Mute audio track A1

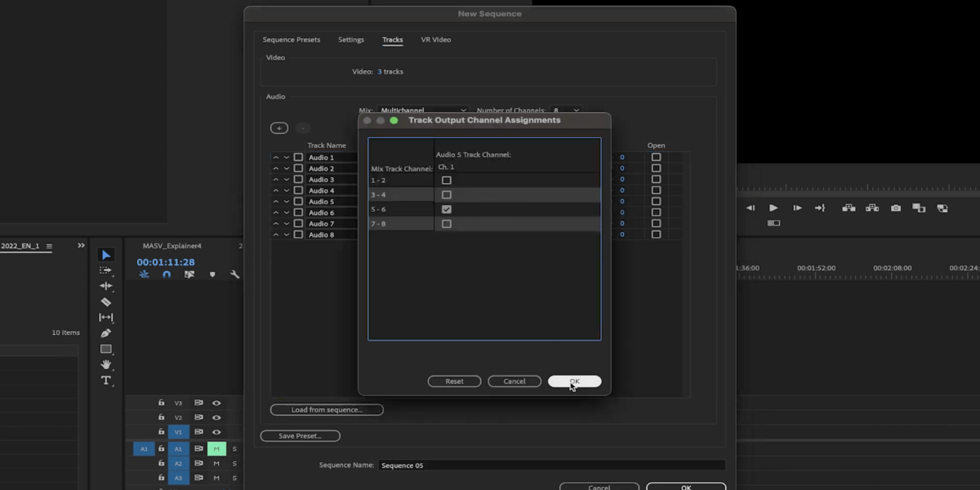click(216, 448)
